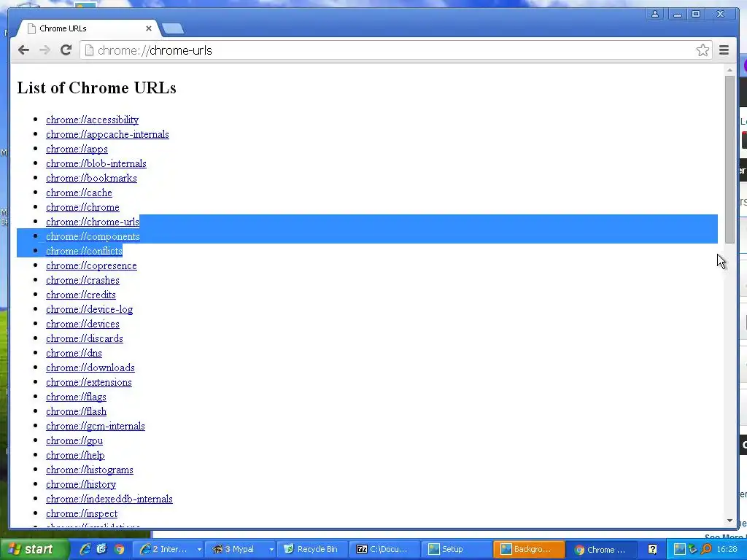Open chrome://copresence link
This screenshot has width=747, height=560.
(91, 265)
